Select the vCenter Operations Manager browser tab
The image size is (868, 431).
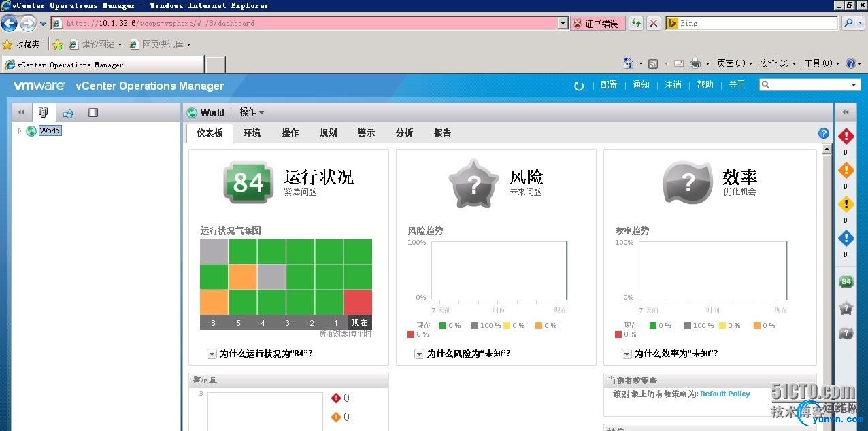[103, 65]
